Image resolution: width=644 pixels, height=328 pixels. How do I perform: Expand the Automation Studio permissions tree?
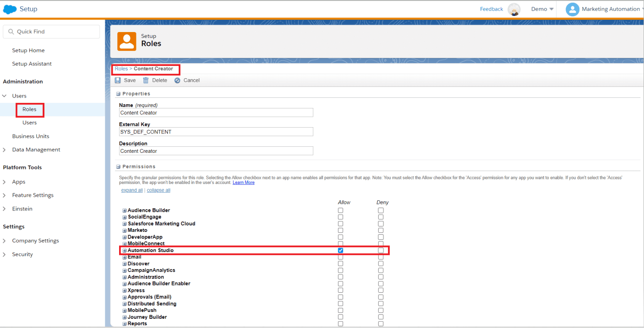(x=124, y=251)
